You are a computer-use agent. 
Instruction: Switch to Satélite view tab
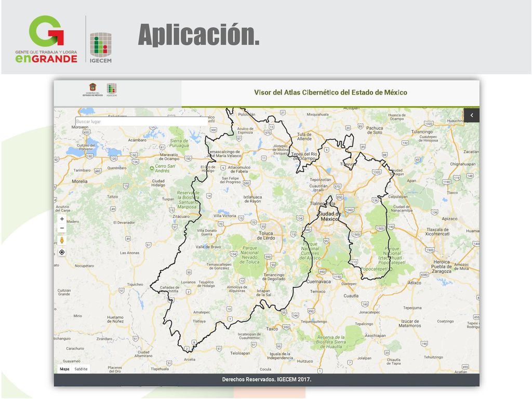click(x=81, y=369)
